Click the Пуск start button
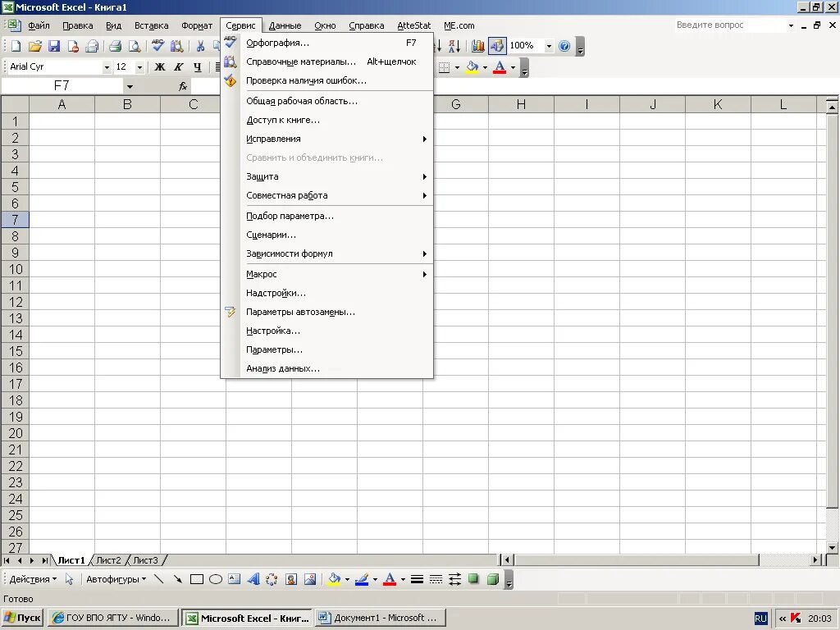This screenshot has width=840, height=630. 23,618
